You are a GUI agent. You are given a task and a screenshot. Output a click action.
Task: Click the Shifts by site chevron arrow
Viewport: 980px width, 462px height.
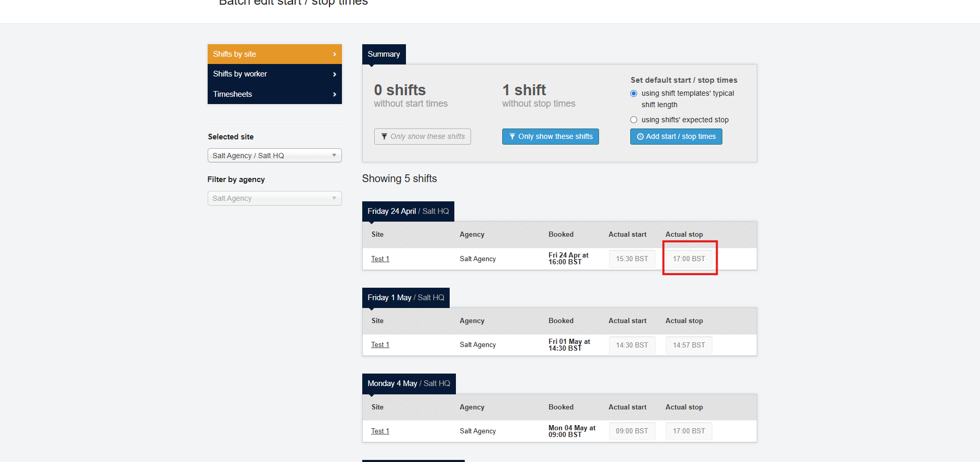click(334, 54)
